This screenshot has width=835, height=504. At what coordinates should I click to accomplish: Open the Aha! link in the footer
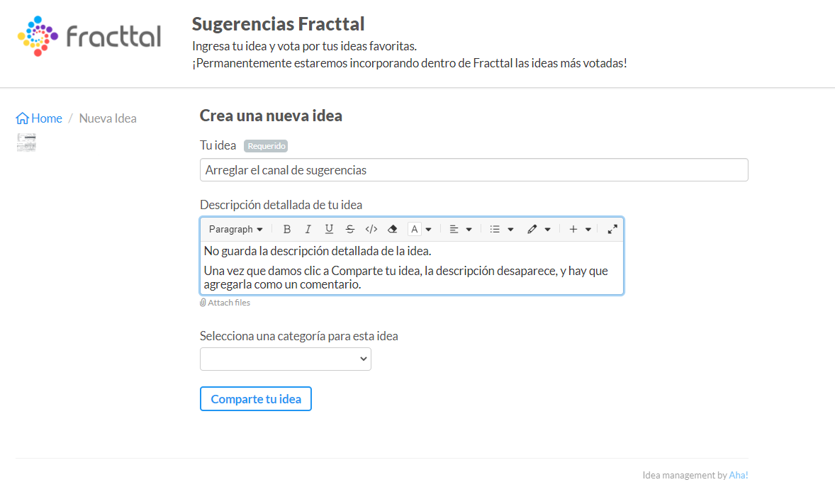click(738, 475)
